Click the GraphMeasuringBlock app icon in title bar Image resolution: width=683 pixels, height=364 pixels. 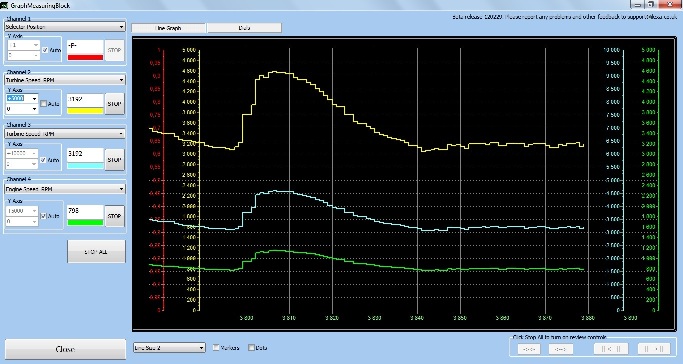click(4, 5)
